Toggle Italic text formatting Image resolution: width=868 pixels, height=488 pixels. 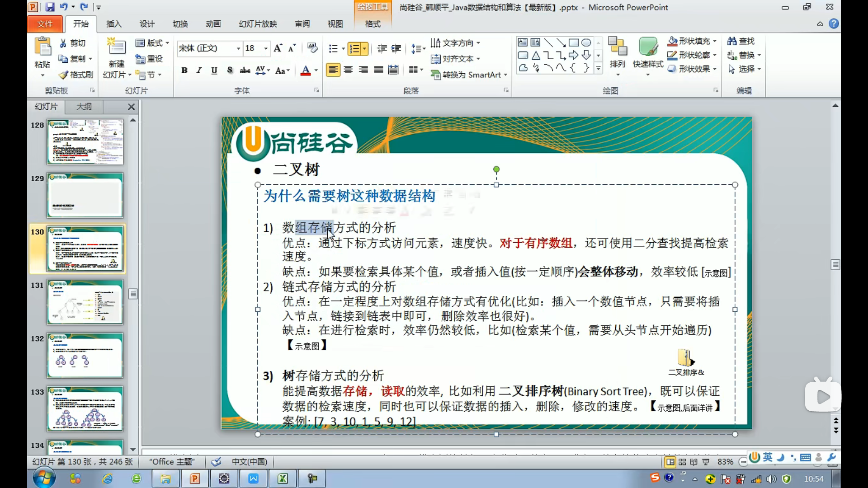tap(199, 70)
